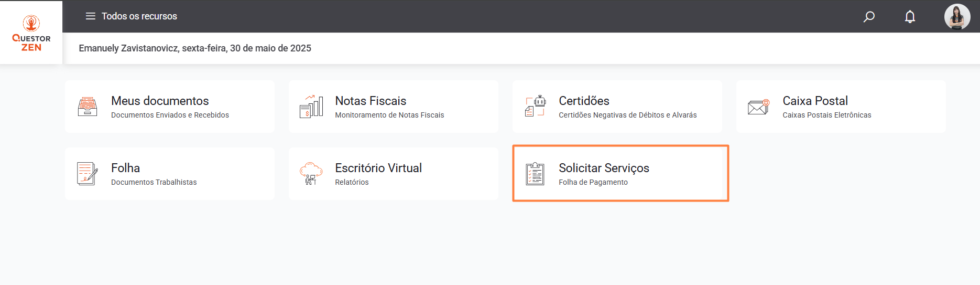Click the Certidões robot icon

click(535, 106)
